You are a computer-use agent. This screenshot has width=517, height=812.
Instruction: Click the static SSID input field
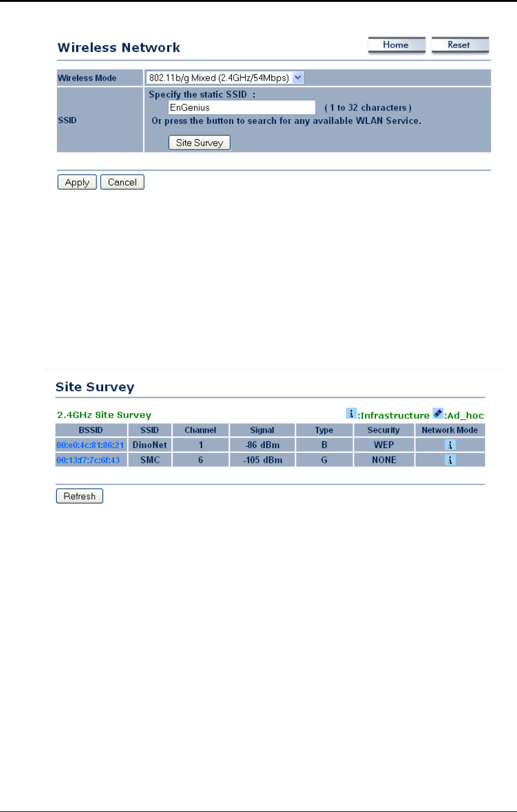click(242, 107)
